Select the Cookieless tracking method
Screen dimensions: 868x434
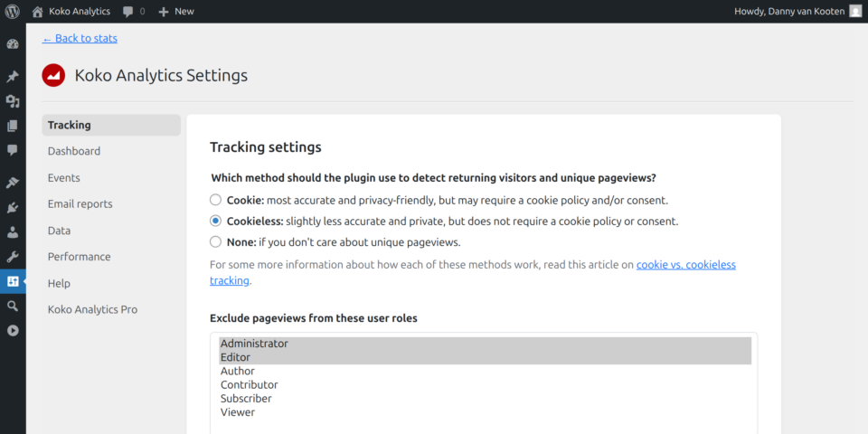(215, 221)
